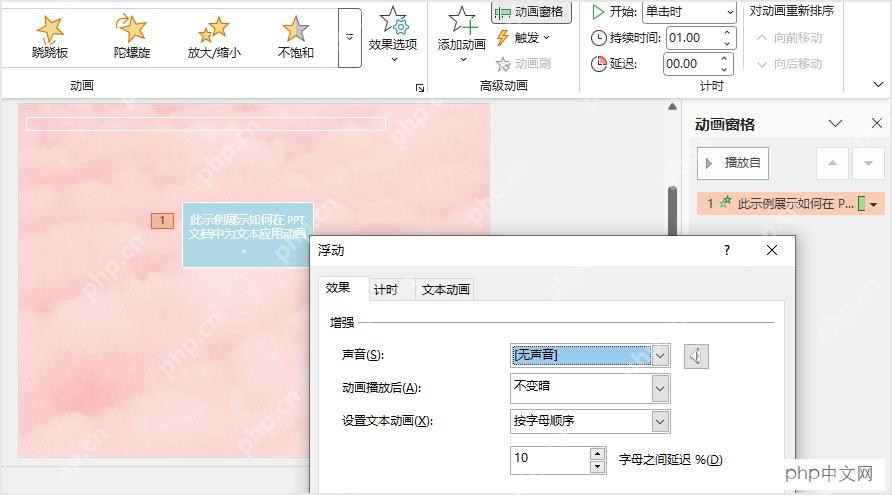
Task: Click the vertical scrollbar thumb of the slide
Action: [672, 211]
